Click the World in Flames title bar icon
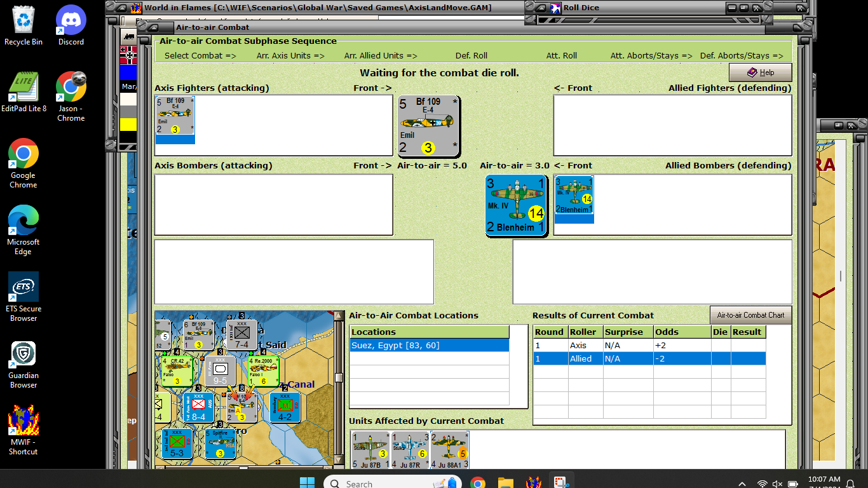Viewport: 868px width, 488px height. click(x=136, y=8)
